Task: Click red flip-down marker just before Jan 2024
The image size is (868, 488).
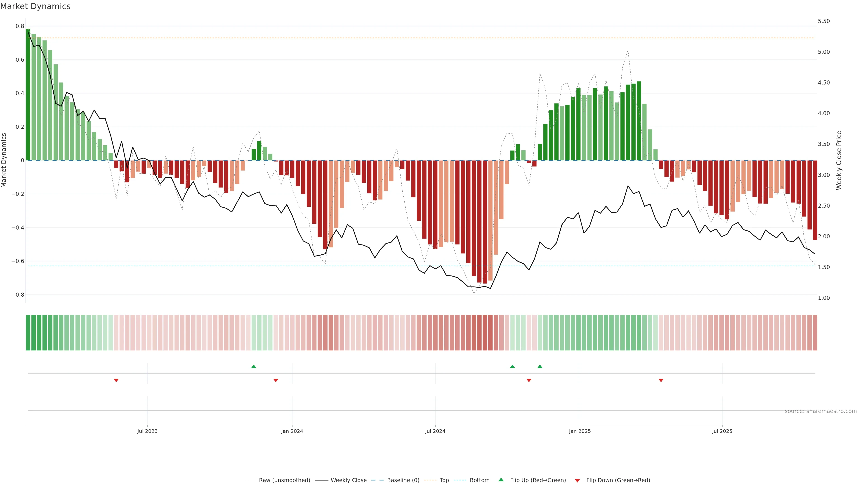Action: (276, 380)
